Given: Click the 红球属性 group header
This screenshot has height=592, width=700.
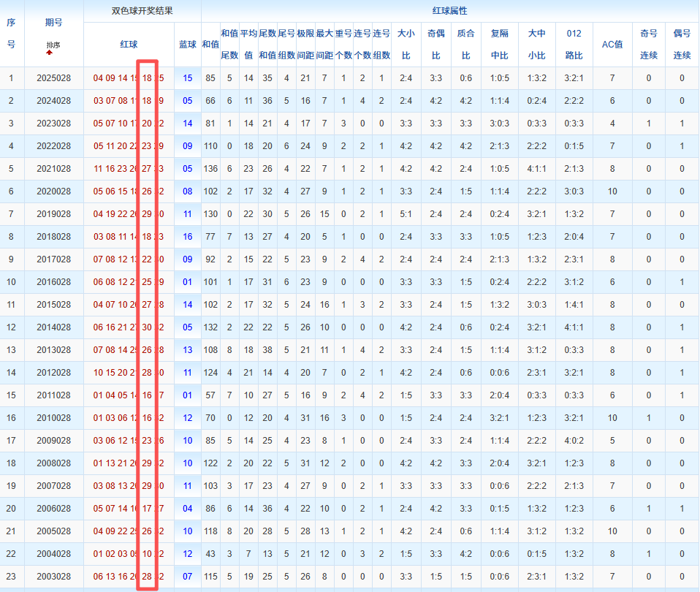Looking at the screenshot, I should 449,11.
